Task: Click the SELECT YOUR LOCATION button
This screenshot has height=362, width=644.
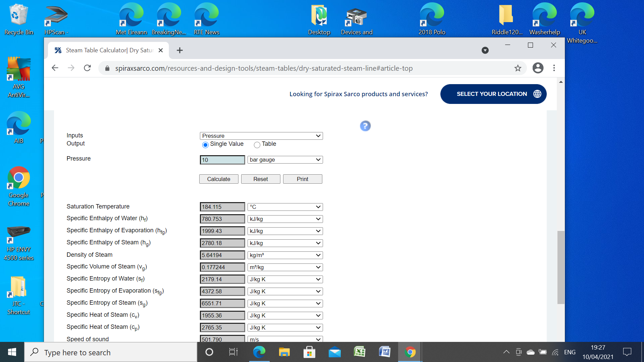Action: pos(493,94)
